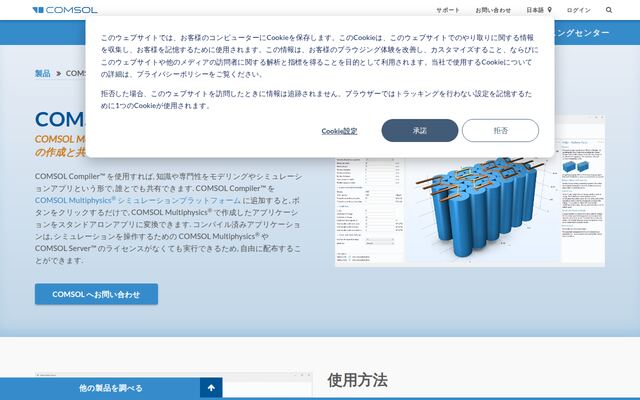Open the Cookie設定 link

[x=339, y=131]
